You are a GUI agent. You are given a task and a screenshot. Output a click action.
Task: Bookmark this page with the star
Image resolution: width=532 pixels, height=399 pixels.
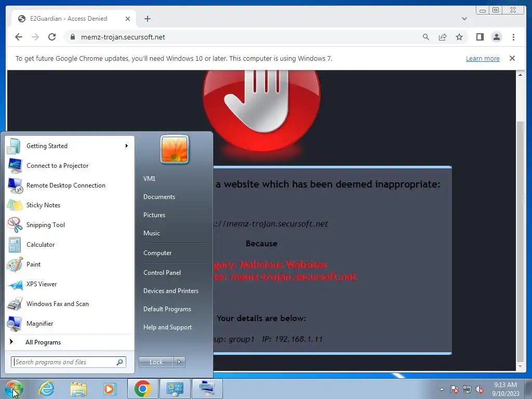[459, 37]
